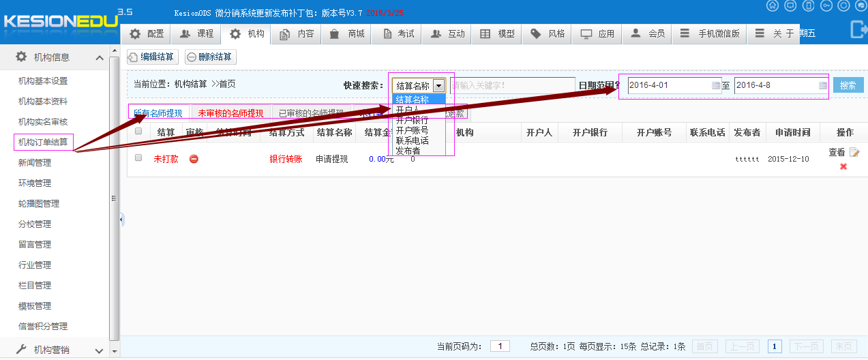Tick the select-all checkbox in table header

pyautogui.click(x=138, y=132)
